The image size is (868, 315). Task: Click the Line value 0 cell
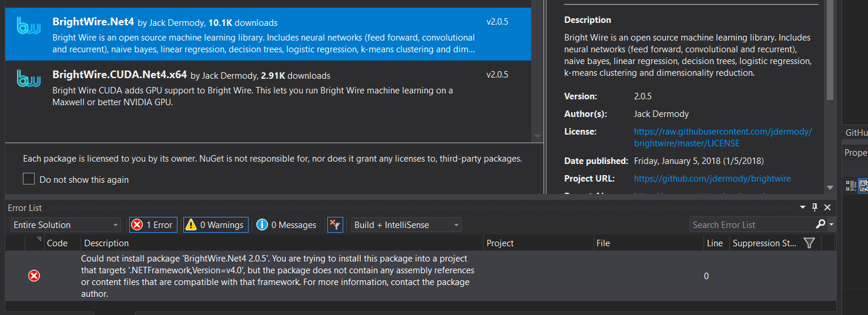(706, 276)
